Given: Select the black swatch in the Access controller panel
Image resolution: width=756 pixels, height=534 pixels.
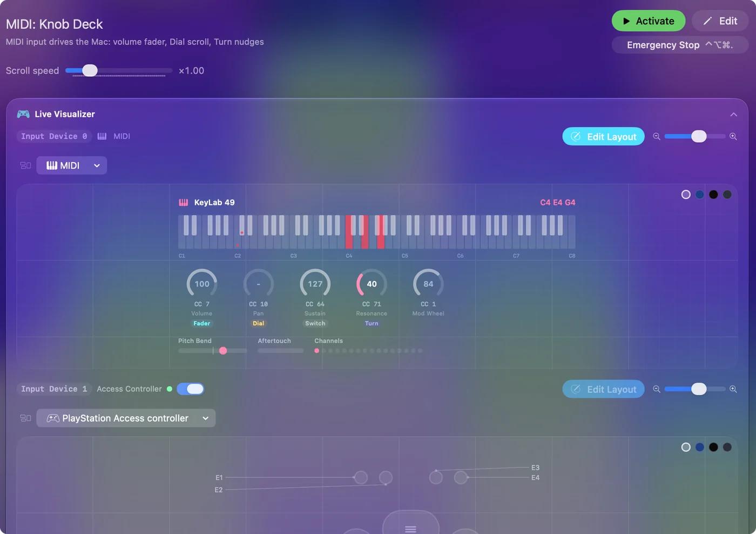Looking at the screenshot, I should click(713, 447).
